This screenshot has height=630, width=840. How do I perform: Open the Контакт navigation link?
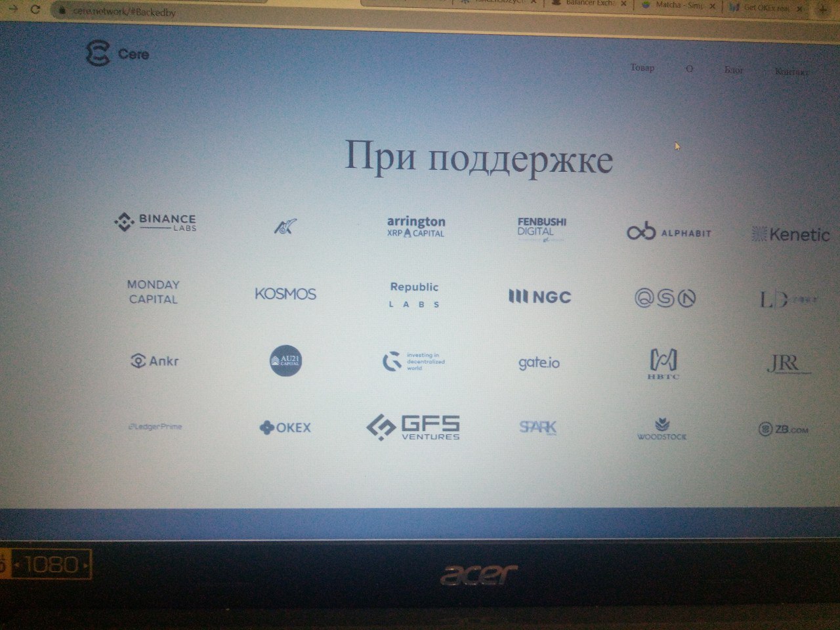point(791,72)
